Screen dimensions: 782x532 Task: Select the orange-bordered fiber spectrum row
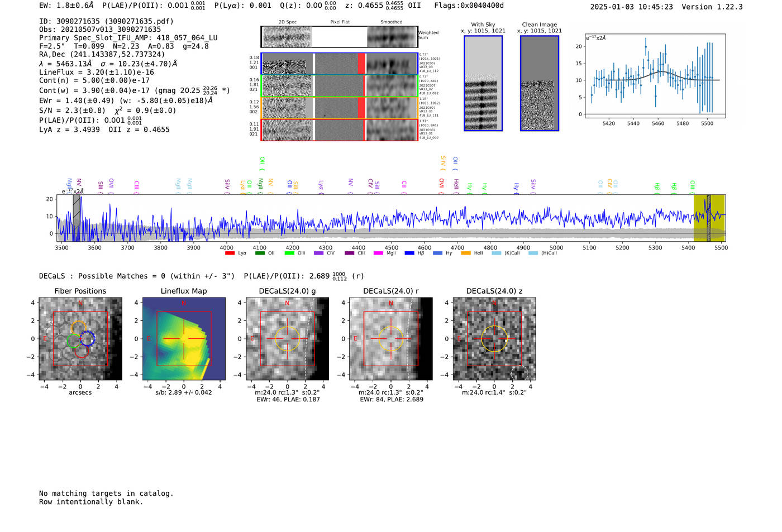tap(340, 108)
